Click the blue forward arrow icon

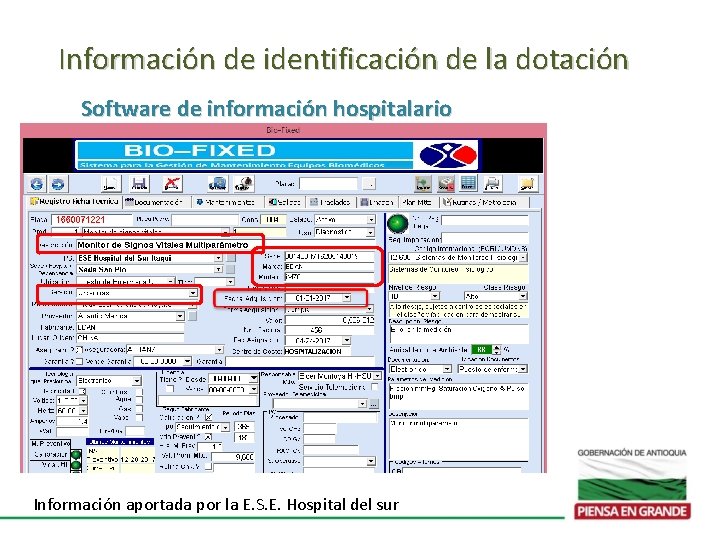[x=58, y=184]
